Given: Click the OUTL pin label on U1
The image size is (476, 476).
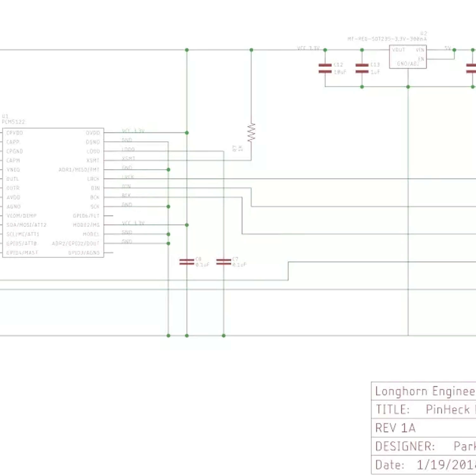Looking at the screenshot, I should click(x=13, y=179).
